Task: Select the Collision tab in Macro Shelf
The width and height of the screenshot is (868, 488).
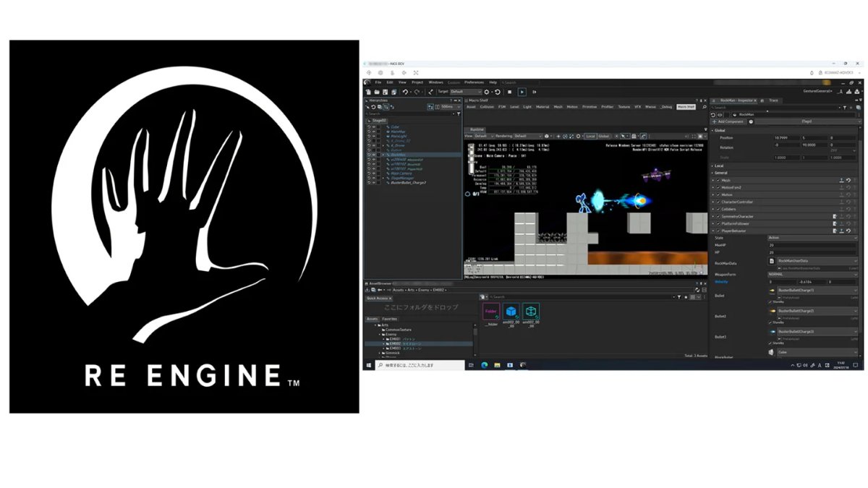Action: [487, 107]
